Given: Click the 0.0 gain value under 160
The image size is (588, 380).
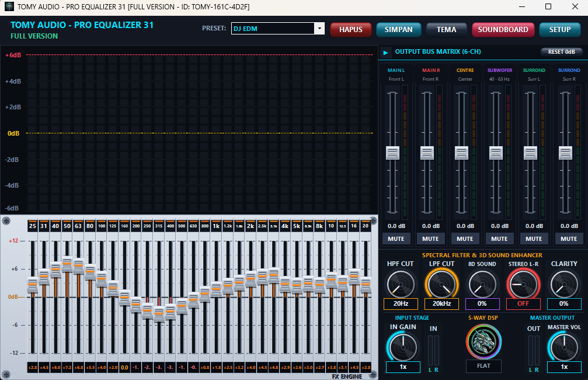Looking at the screenshot, I should [124, 367].
